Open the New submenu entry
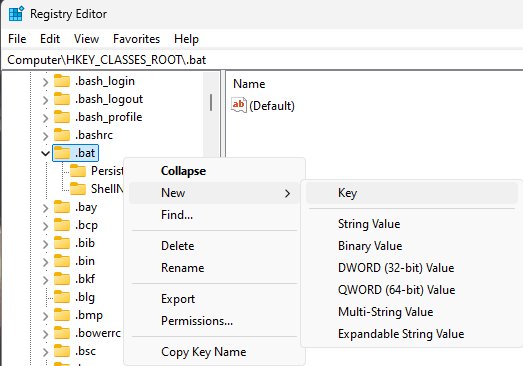Screen dimensions: 523x366 pyautogui.click(x=214, y=193)
